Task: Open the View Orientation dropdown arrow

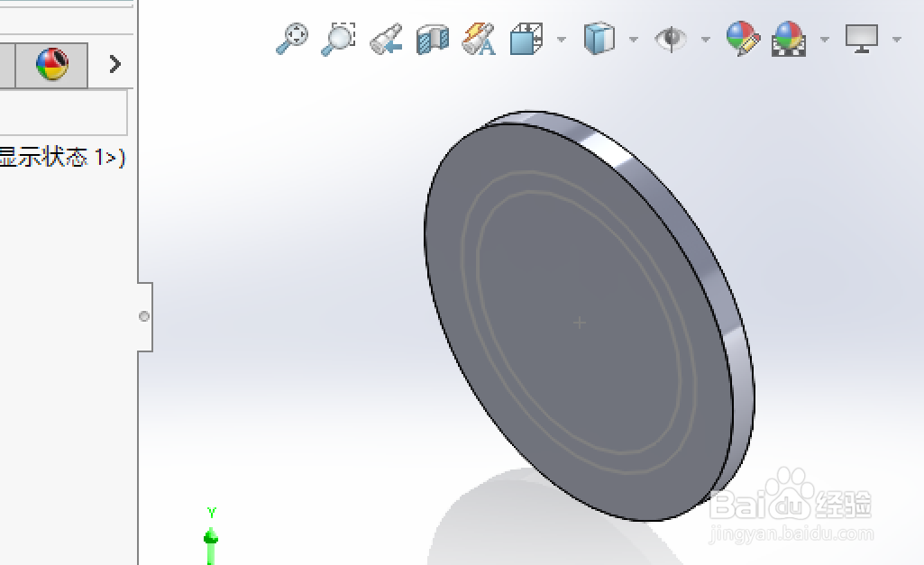Action: pos(562,40)
